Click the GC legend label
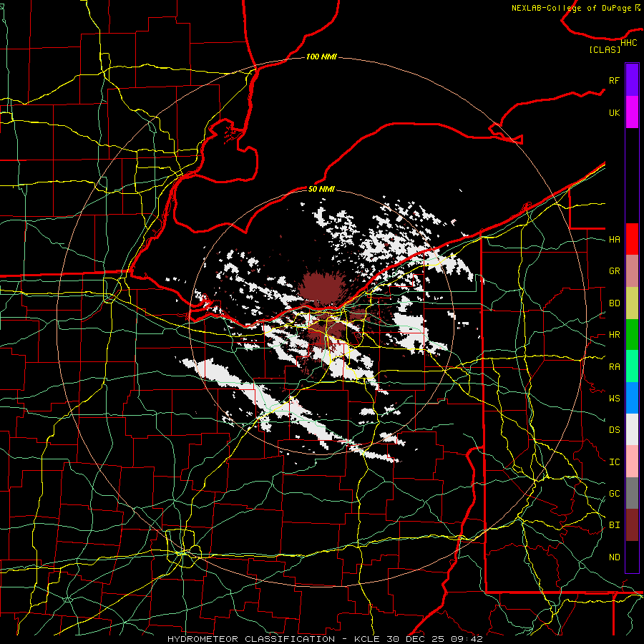Viewport: 644px width, 644px height. click(x=614, y=494)
